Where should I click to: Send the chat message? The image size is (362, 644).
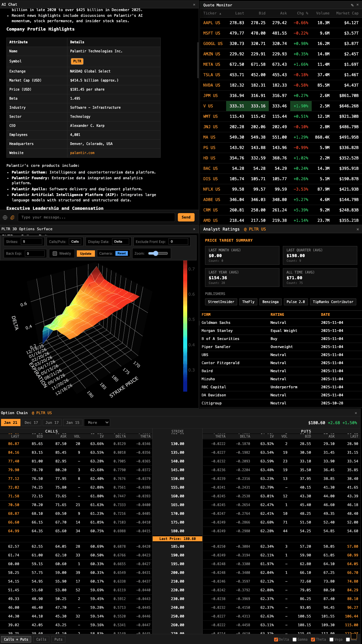point(186,217)
